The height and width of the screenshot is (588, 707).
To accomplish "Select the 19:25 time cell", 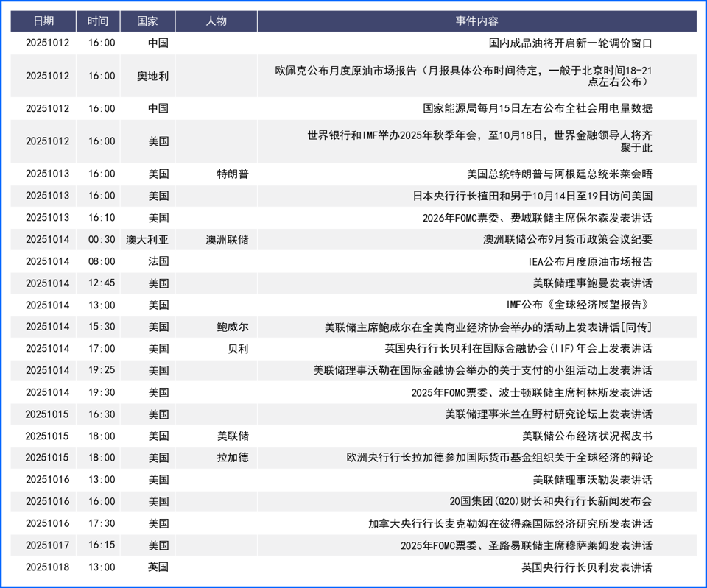I will click(102, 370).
